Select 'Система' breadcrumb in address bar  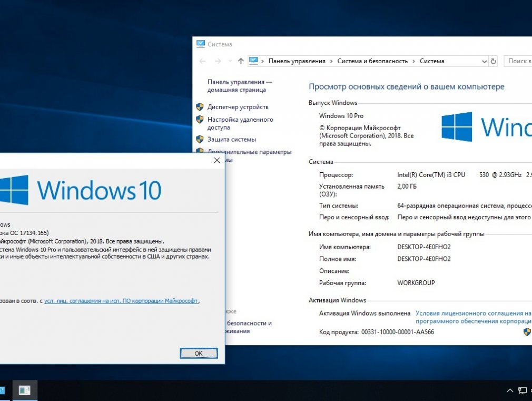(x=432, y=61)
